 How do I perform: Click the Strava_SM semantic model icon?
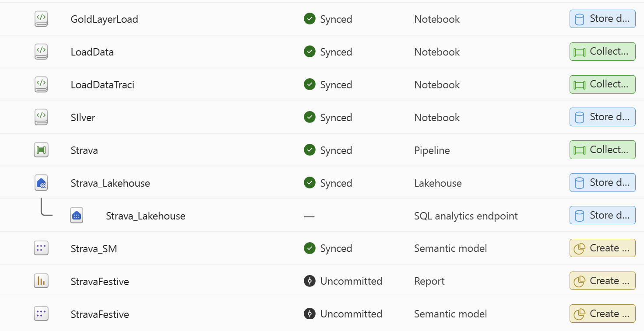tap(41, 248)
